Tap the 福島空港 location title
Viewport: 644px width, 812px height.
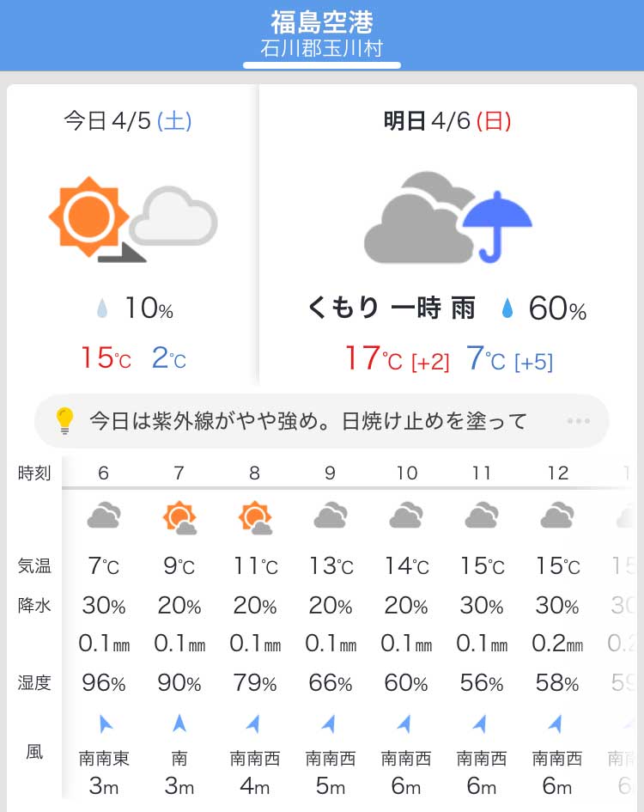pos(321,22)
